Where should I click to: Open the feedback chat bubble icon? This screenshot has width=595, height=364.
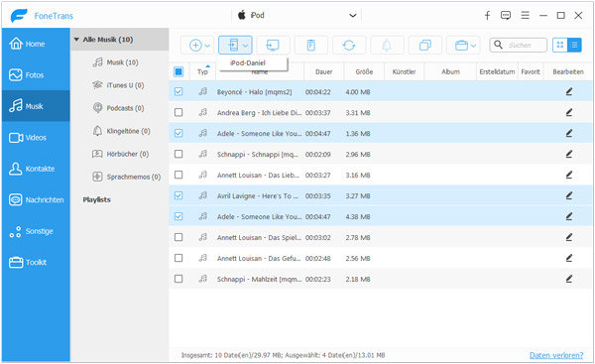pos(506,15)
